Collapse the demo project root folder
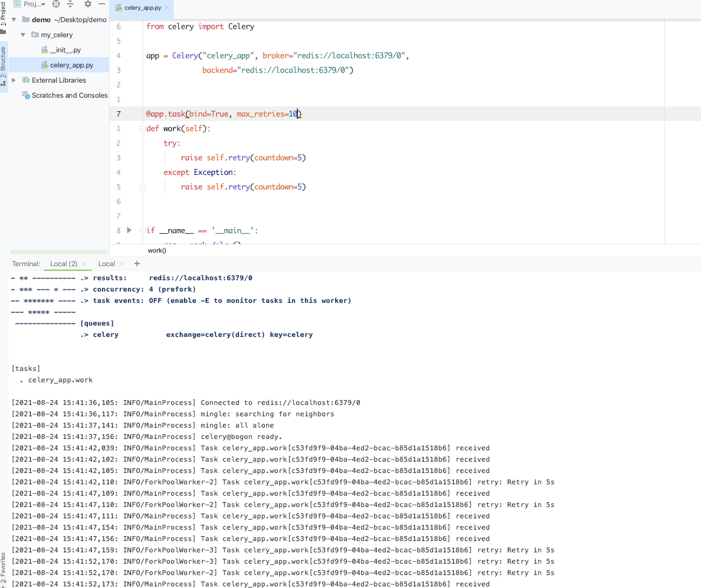 point(14,19)
